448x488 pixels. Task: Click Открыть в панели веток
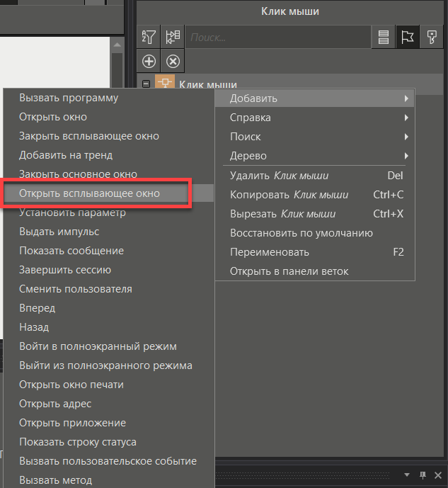[x=289, y=271]
